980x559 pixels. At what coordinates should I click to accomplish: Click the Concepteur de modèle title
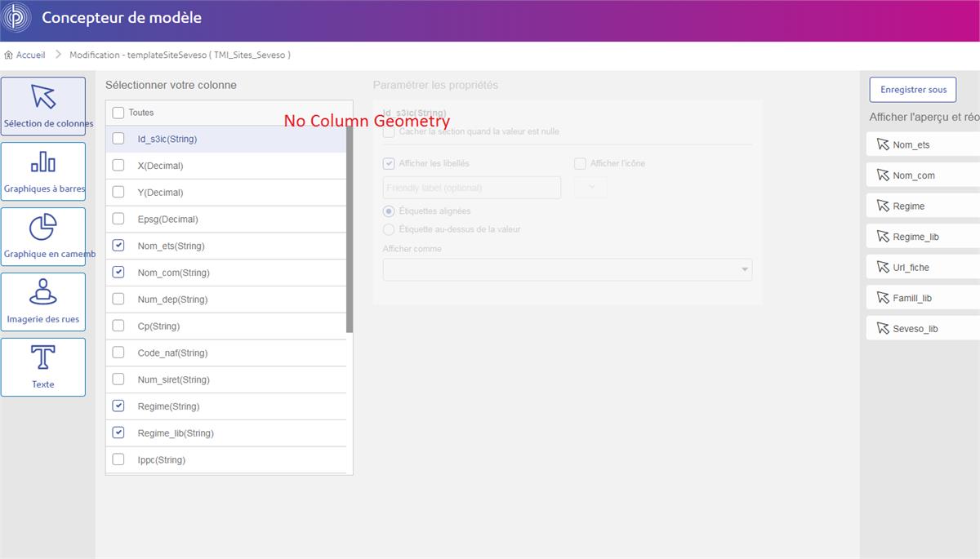pos(122,17)
